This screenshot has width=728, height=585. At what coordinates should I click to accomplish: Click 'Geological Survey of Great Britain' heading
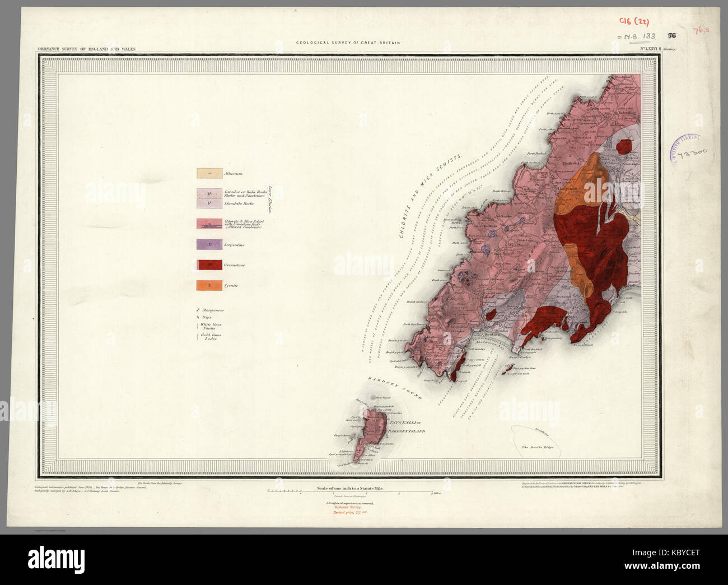[348, 43]
